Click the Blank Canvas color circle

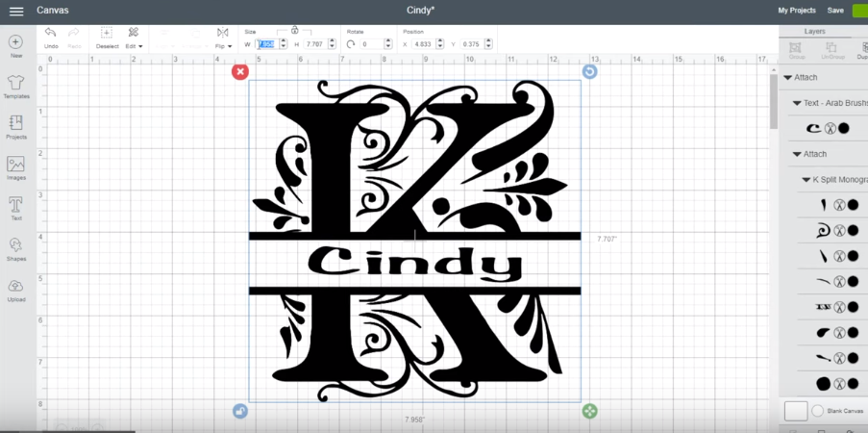click(817, 411)
